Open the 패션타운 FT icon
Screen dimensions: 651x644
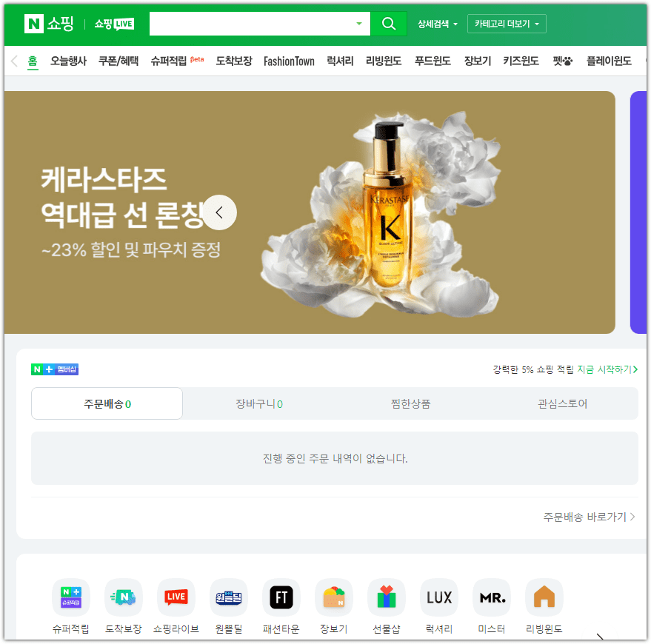point(281,597)
